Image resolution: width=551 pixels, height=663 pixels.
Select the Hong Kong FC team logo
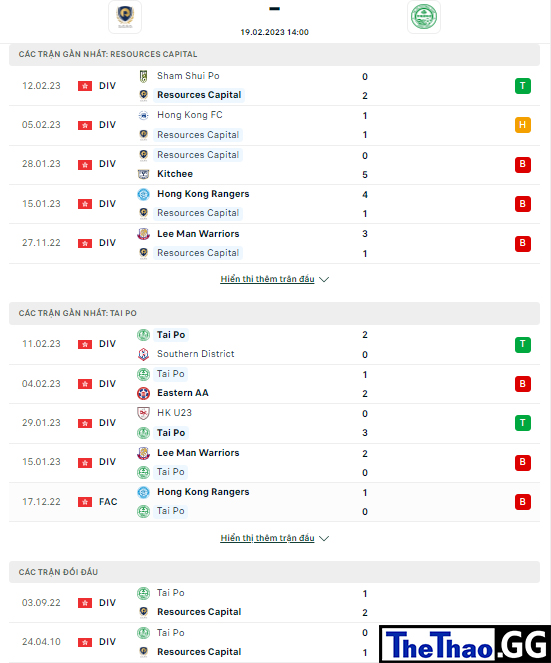(x=143, y=115)
